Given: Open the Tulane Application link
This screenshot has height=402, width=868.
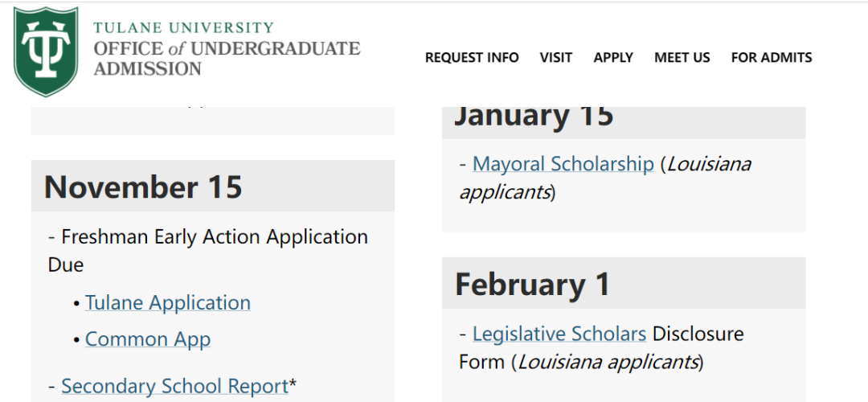Looking at the screenshot, I should coord(168,303).
